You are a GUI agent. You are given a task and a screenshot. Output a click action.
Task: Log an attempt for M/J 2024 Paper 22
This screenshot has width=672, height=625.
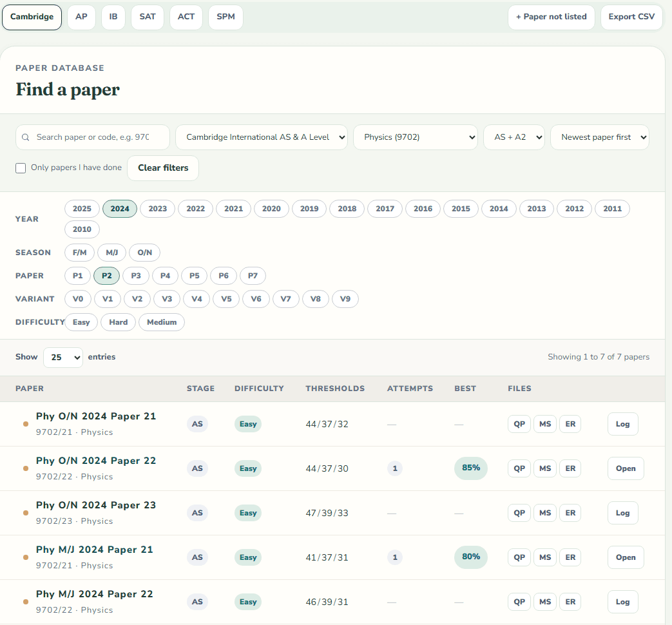tap(623, 602)
